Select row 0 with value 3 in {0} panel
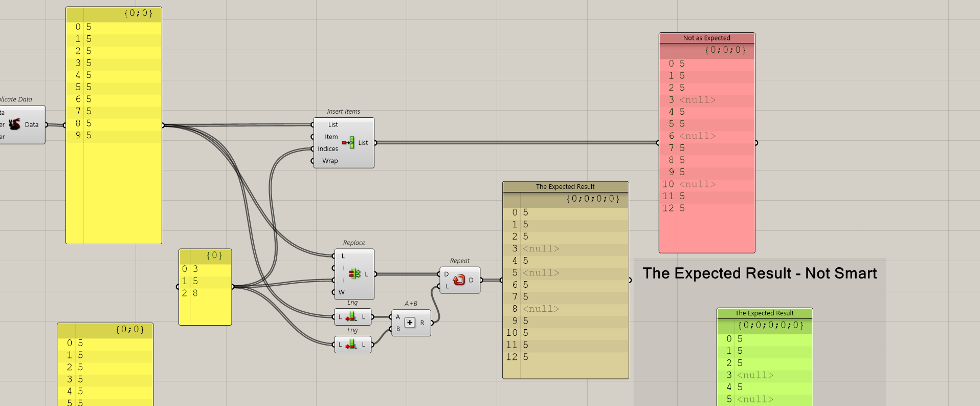The width and height of the screenshot is (980, 406). pos(205,269)
